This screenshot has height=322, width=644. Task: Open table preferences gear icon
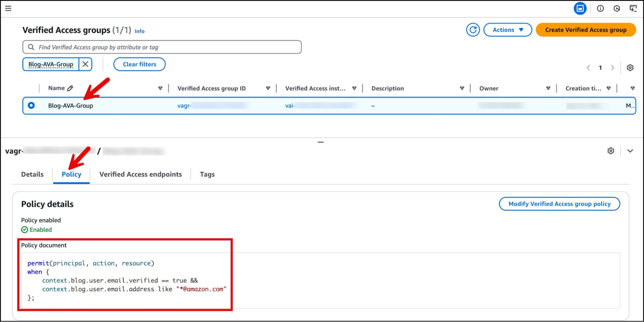coord(630,68)
